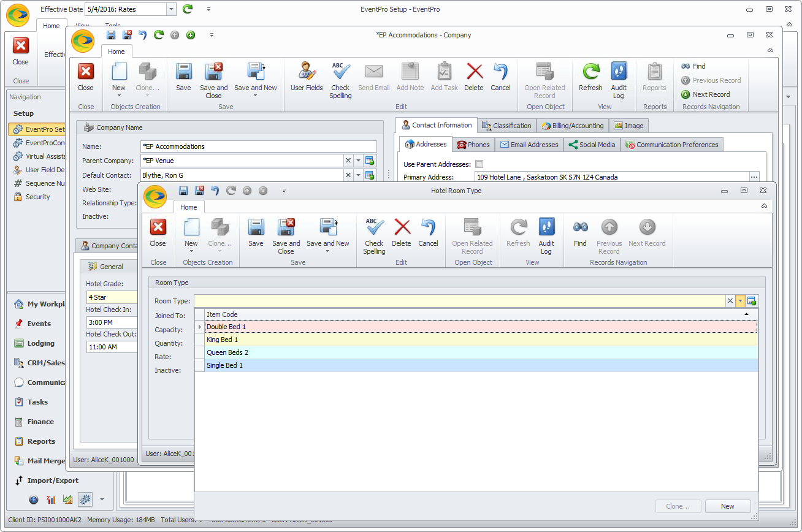Open Reports navigation group

click(41, 441)
